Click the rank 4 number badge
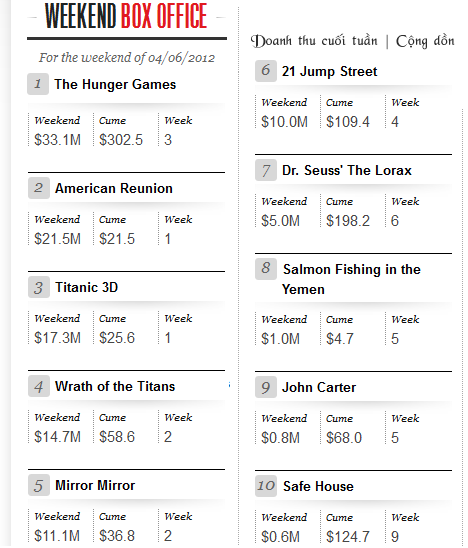468x548 pixels. click(x=38, y=386)
